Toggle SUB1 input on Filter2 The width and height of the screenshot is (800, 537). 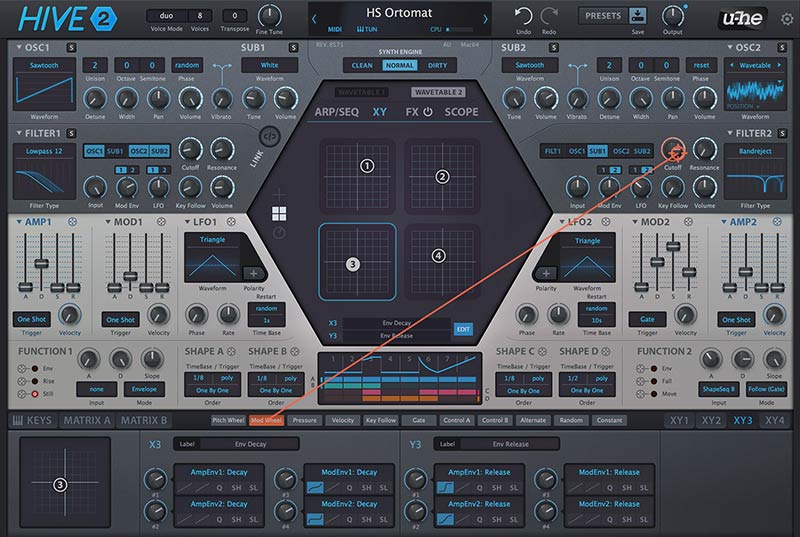click(x=597, y=151)
